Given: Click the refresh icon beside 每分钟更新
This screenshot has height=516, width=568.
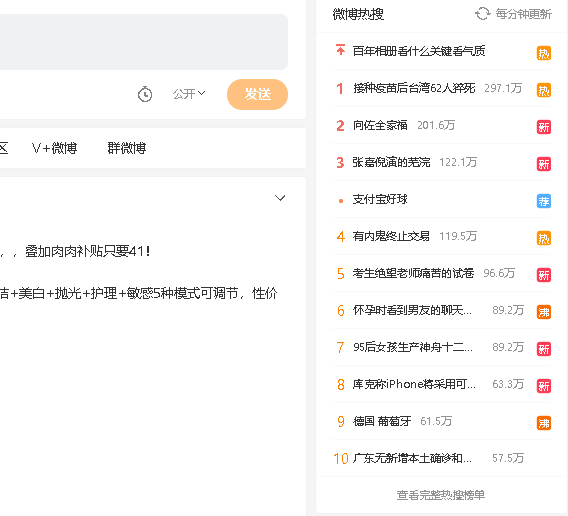Looking at the screenshot, I should [x=482, y=14].
